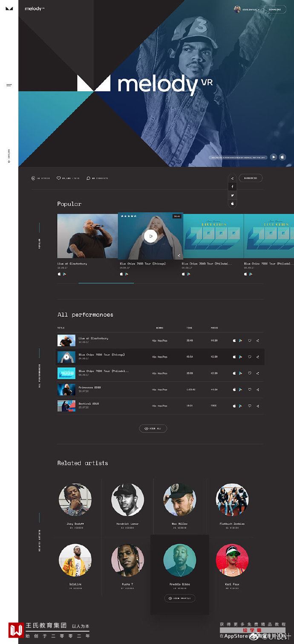This screenshot has height=644, width=294.
Task: Like the Blue Chips 7000 Tour (Philadel... row
Action: (x=250, y=373)
